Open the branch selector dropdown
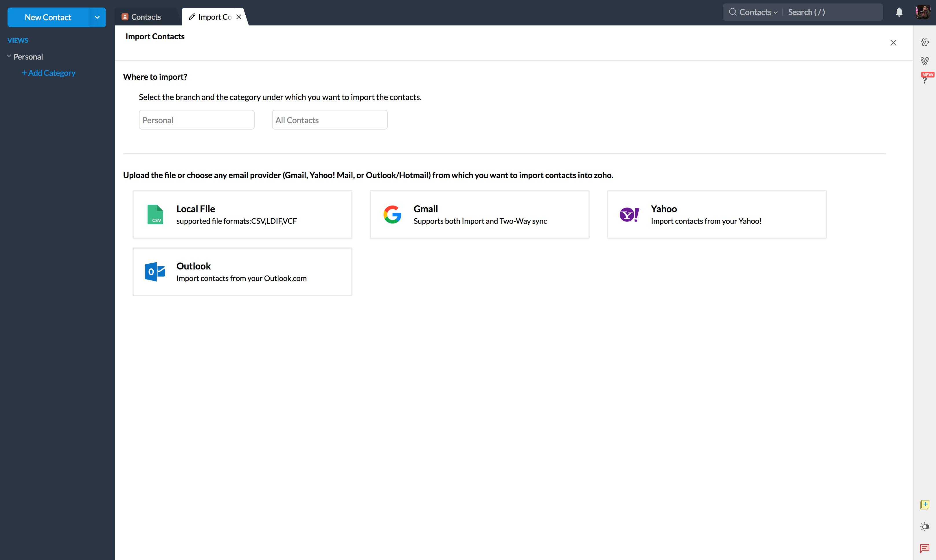 coord(196,120)
